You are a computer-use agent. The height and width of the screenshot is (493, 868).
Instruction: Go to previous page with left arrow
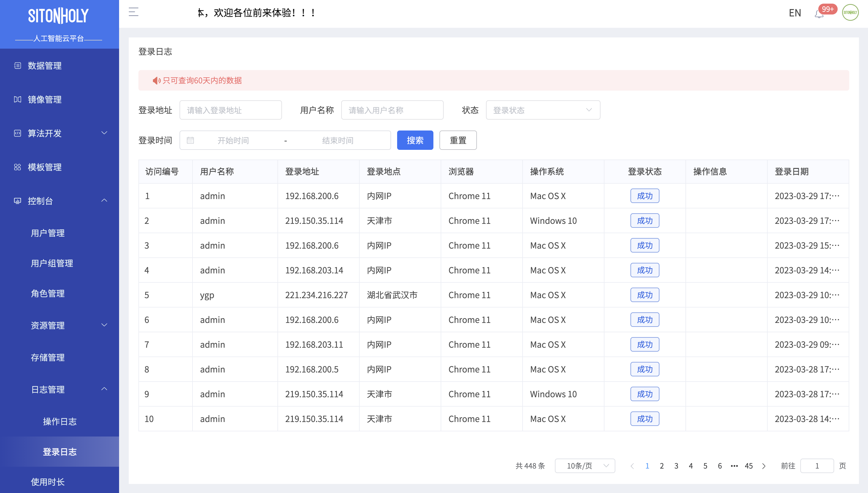[x=632, y=466]
